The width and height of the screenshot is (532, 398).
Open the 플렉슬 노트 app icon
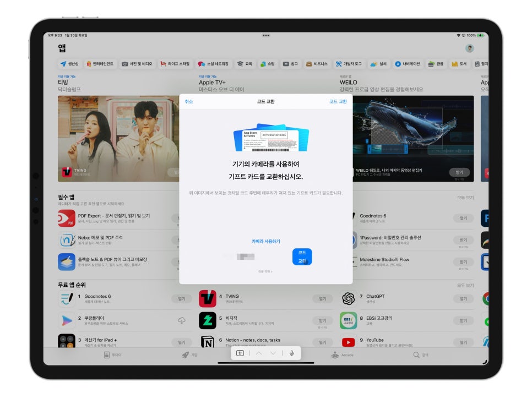(67, 262)
